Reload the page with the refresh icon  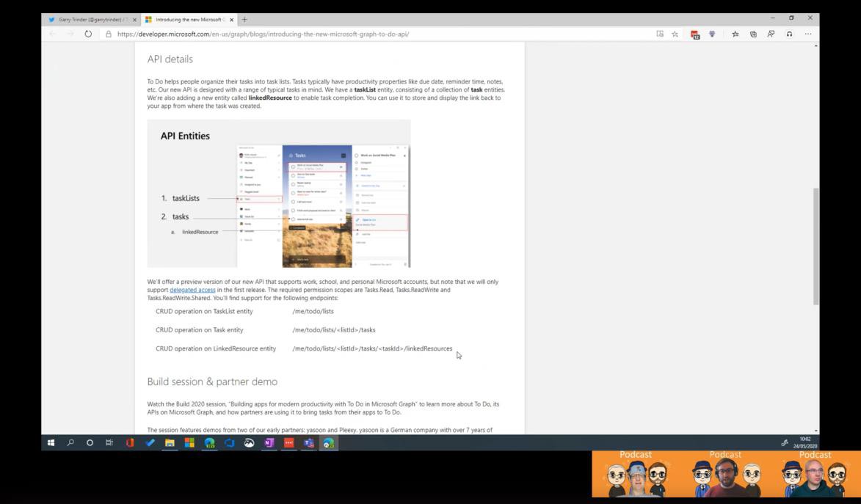click(88, 34)
